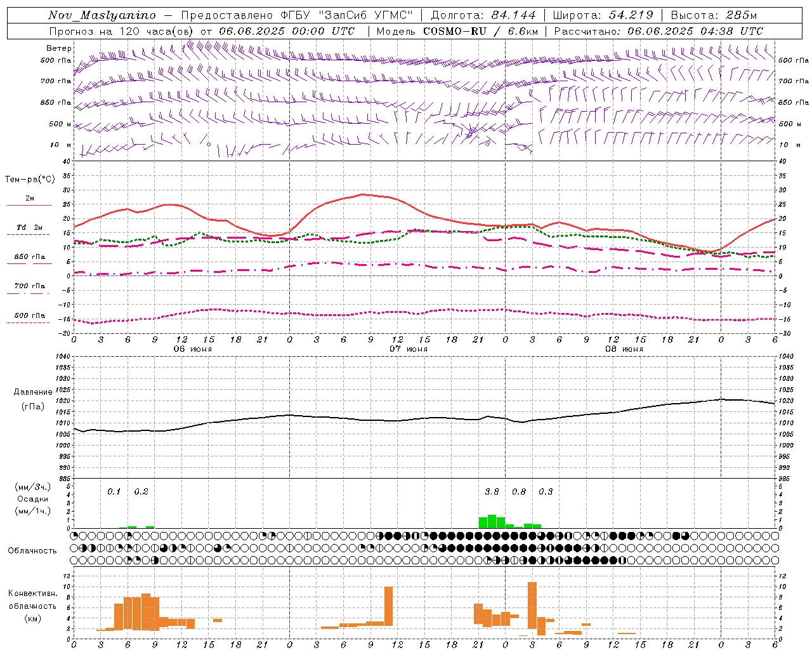Click the "(км)" unit under облачность

click(x=33, y=618)
